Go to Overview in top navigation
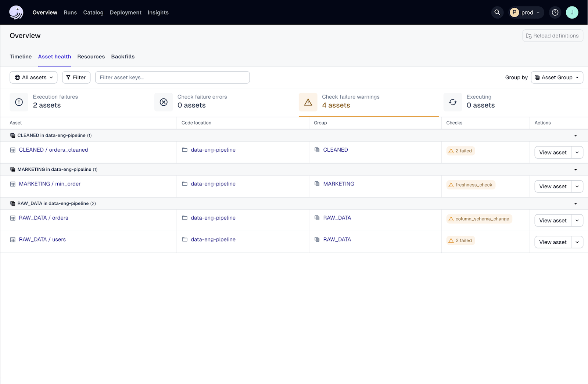Screen dimensions: 588x384 (45, 12)
